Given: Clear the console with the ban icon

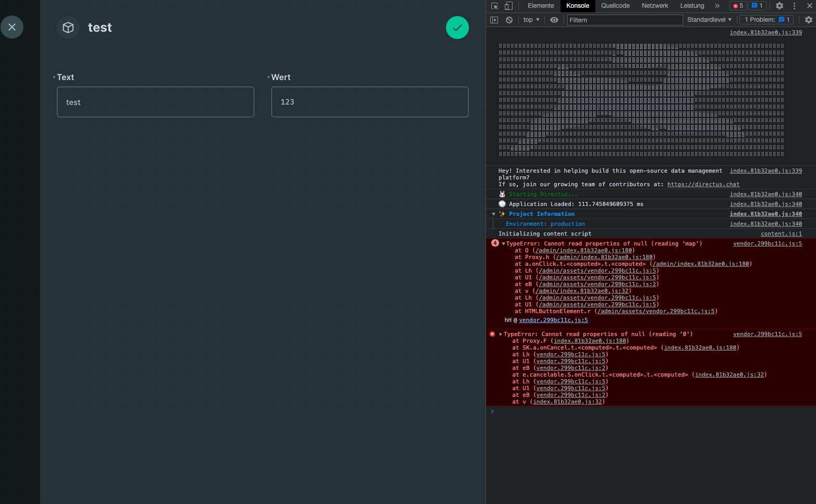Looking at the screenshot, I should coord(509,20).
